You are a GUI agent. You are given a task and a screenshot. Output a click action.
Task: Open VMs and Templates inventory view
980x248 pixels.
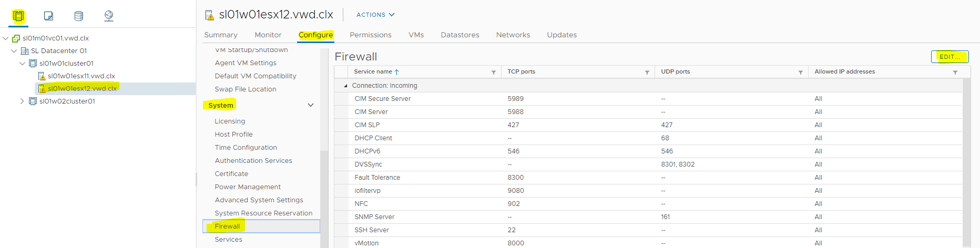click(x=48, y=16)
